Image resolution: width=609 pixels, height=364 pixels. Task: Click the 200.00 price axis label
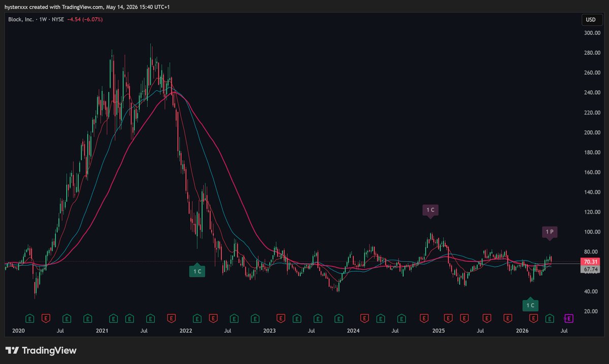tap(592, 132)
